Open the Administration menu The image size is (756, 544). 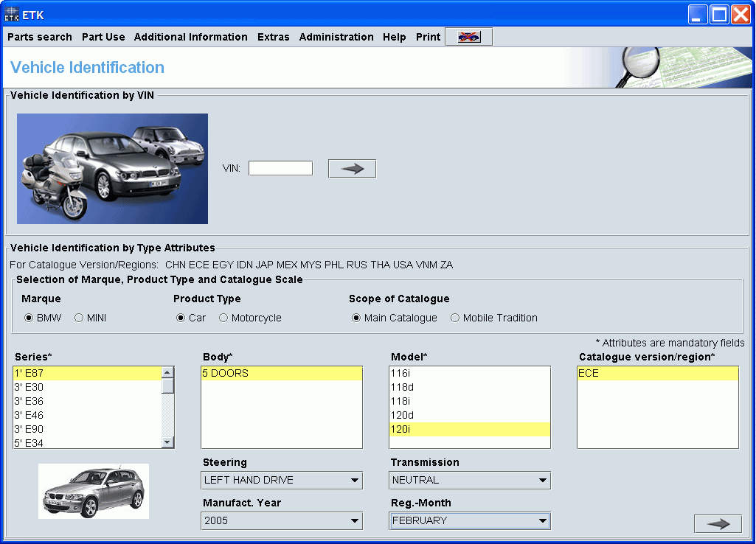coord(336,37)
